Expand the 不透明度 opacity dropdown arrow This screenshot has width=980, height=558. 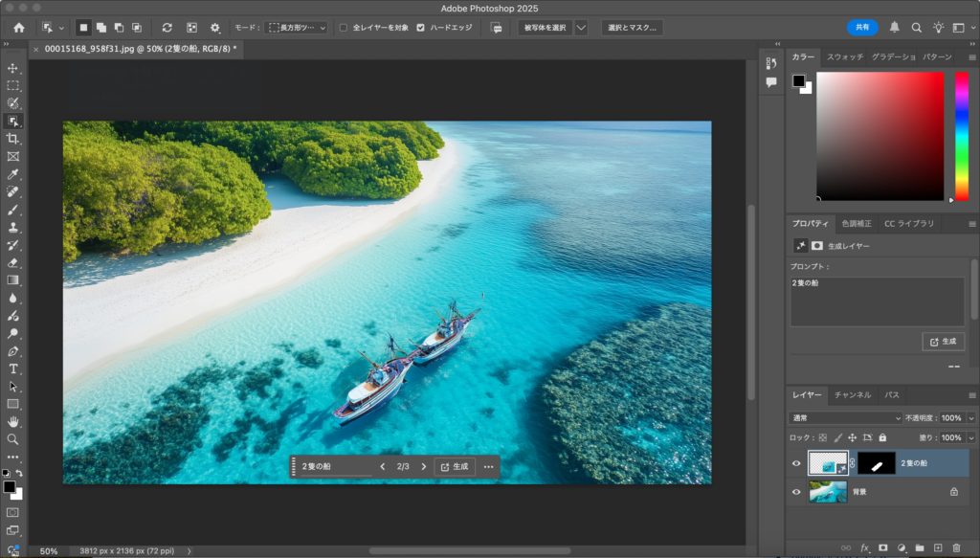pyautogui.click(x=971, y=418)
